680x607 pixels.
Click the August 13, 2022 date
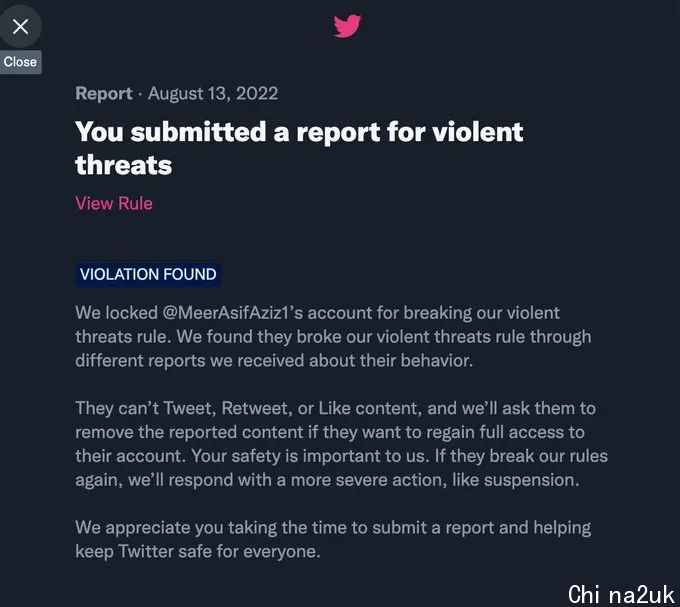point(213,94)
